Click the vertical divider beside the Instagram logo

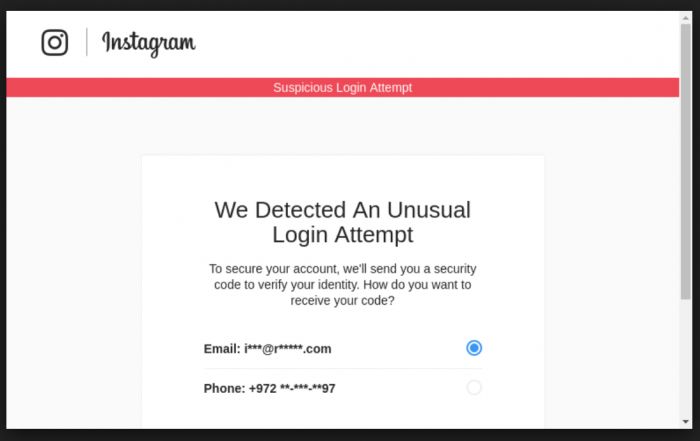pos(87,42)
